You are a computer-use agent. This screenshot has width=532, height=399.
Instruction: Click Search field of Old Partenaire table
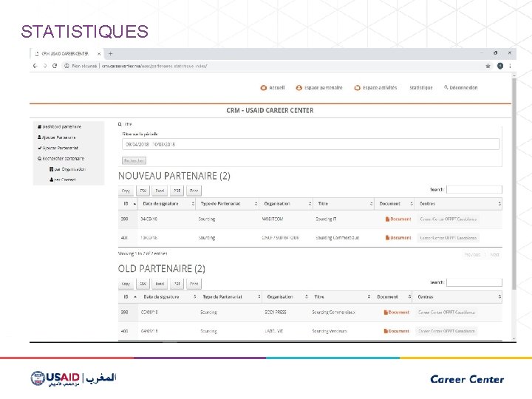pyautogui.click(x=474, y=282)
